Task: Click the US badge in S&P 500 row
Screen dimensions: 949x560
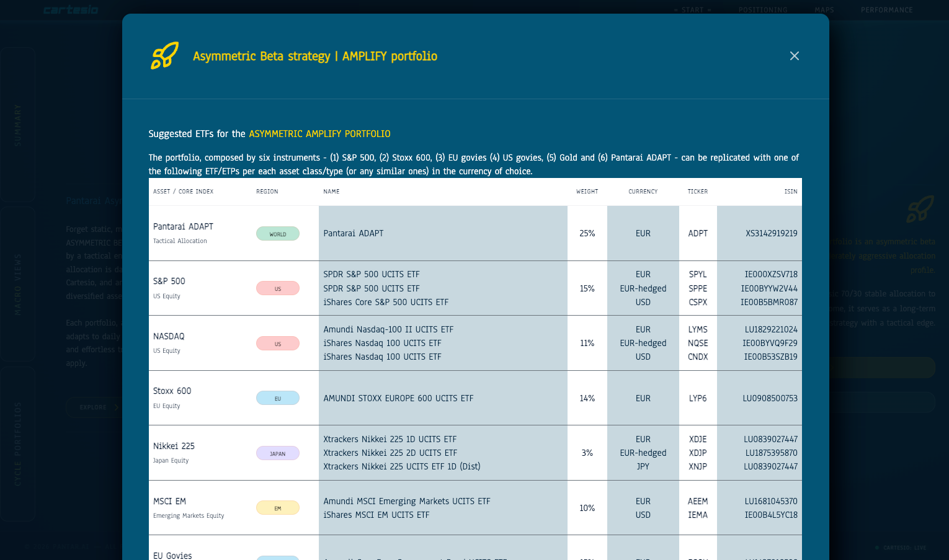Action: tap(278, 288)
